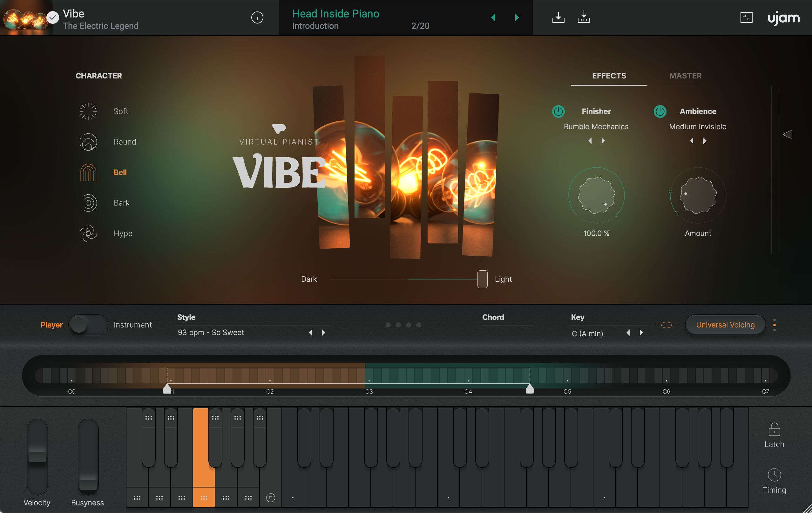Choose the Bark character icon
Image resolution: width=812 pixels, height=513 pixels.
pos(88,203)
